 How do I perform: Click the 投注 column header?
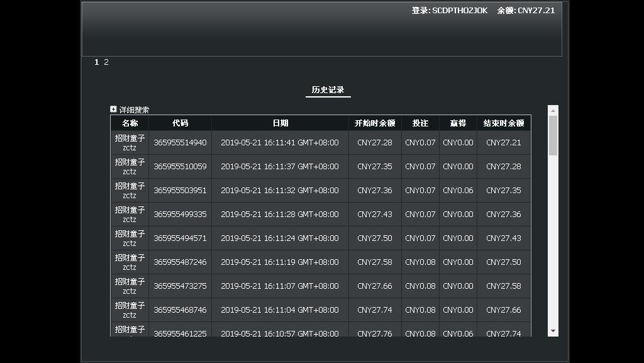420,123
